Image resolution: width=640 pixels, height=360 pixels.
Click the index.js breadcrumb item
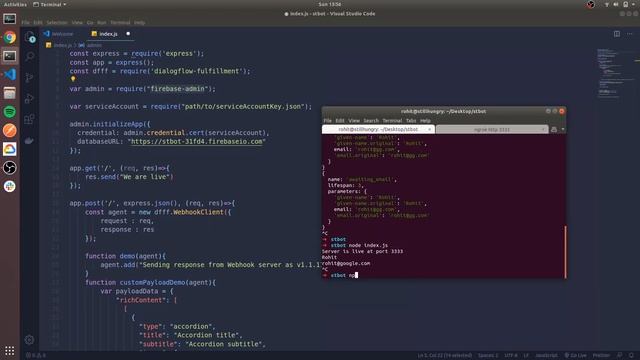pyautogui.click(x=59, y=45)
